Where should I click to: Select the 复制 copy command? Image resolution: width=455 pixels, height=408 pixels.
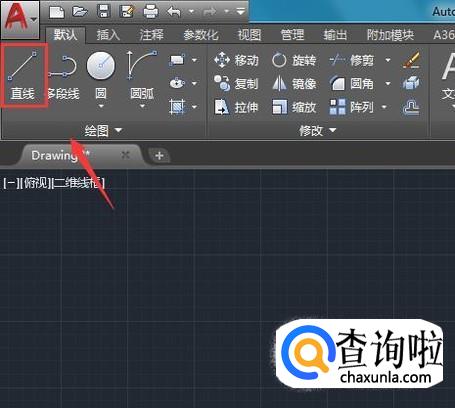click(236, 84)
